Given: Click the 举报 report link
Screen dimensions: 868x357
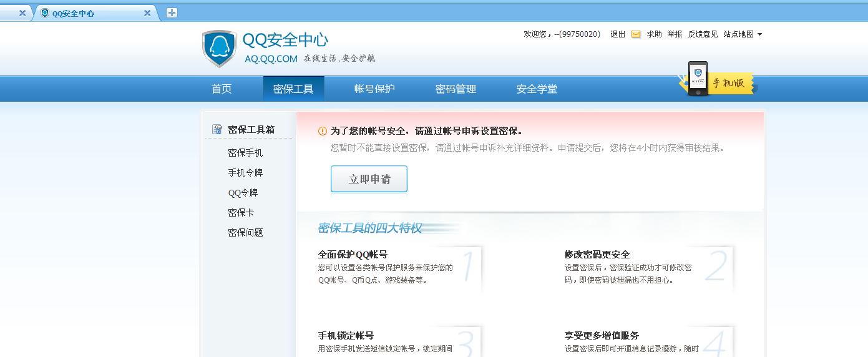Looking at the screenshot, I should (675, 34).
